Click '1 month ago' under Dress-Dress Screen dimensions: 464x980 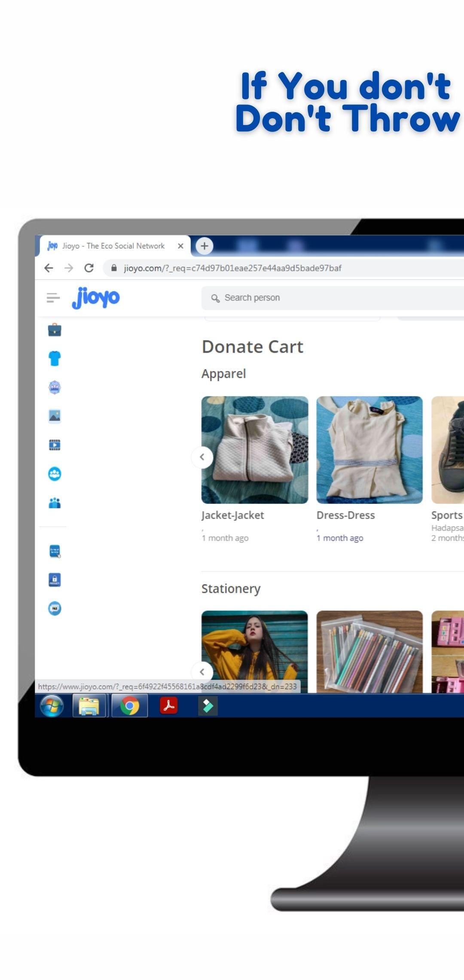tap(340, 538)
